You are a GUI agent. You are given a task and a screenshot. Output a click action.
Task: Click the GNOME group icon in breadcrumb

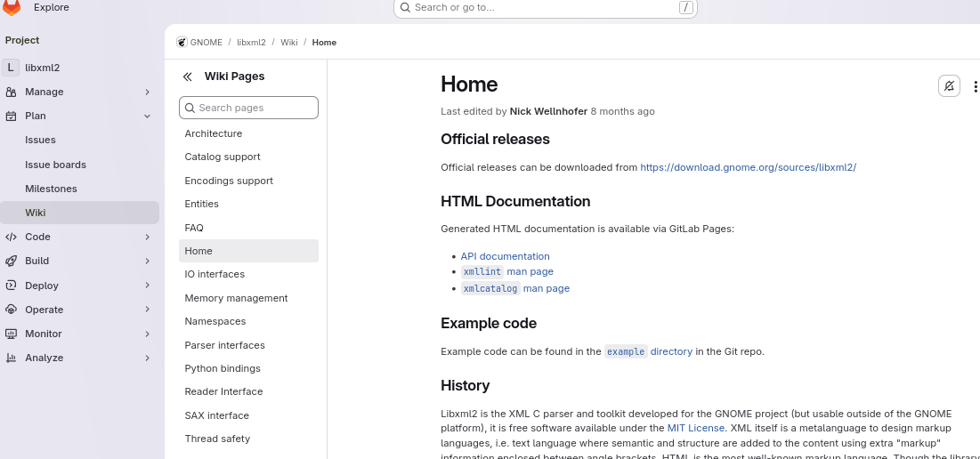[182, 42]
